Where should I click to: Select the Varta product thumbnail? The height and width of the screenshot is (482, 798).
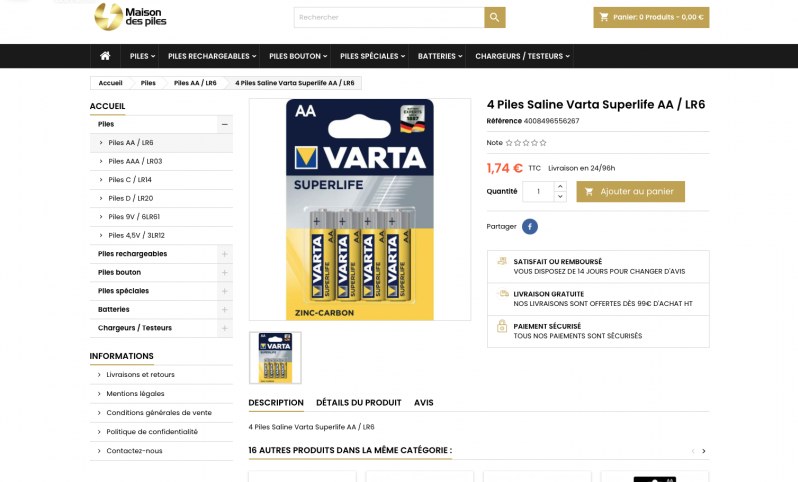[x=275, y=358]
